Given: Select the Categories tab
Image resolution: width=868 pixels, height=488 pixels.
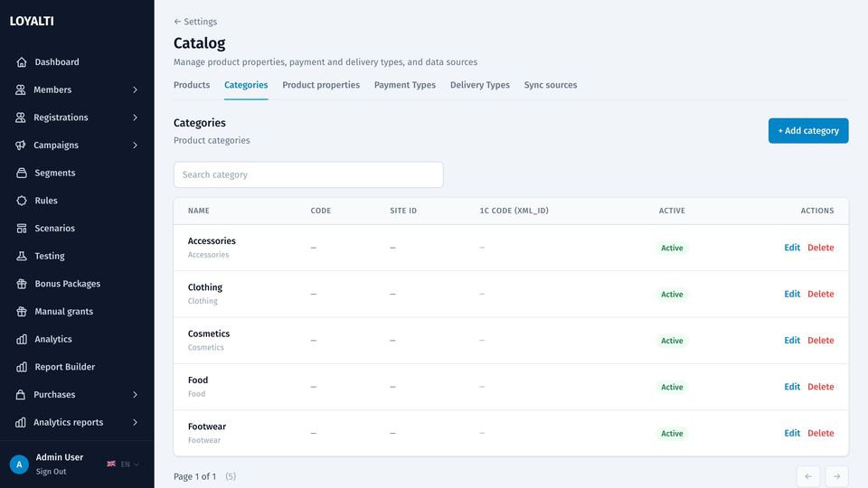Looking at the screenshot, I should 246,85.
